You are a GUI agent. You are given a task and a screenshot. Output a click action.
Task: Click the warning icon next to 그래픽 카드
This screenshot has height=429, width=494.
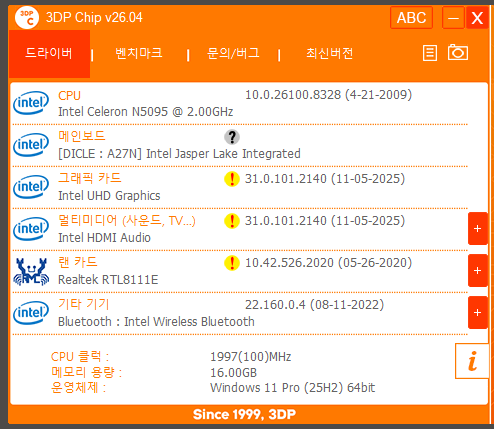(232, 179)
